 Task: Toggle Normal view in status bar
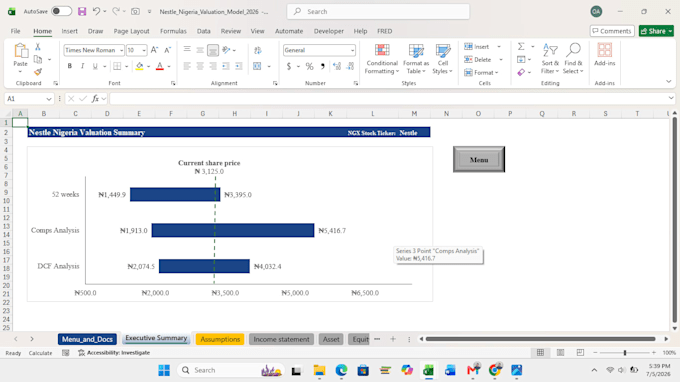[540, 353]
